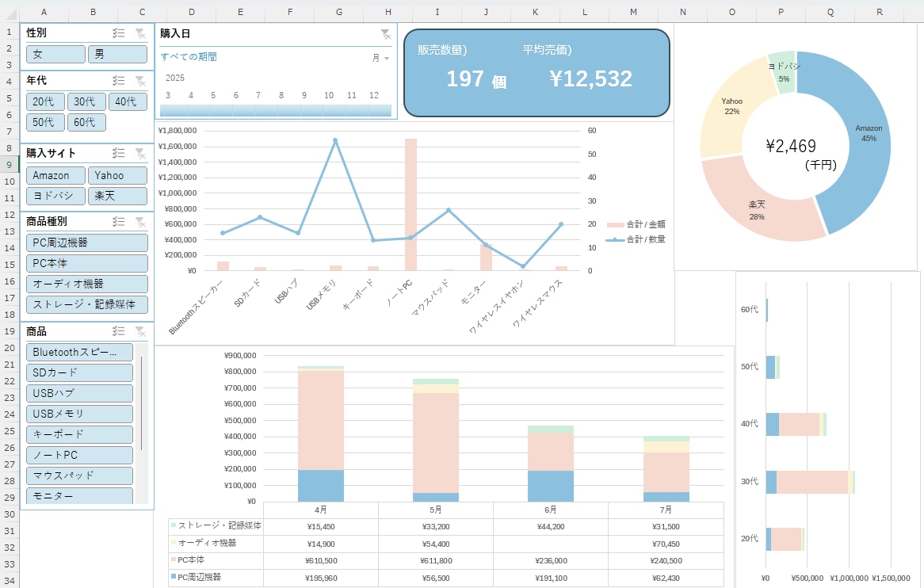Select column header D

(x=192, y=12)
